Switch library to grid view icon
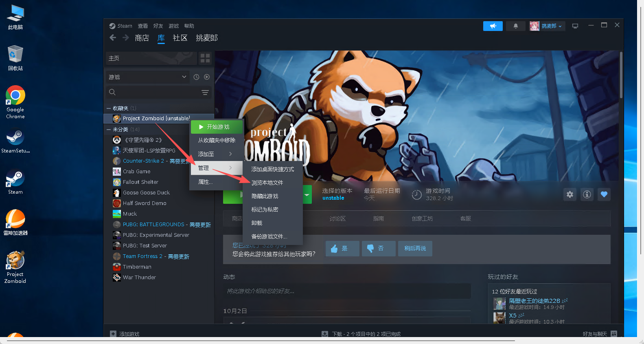The width and height of the screenshot is (644, 344). (205, 58)
